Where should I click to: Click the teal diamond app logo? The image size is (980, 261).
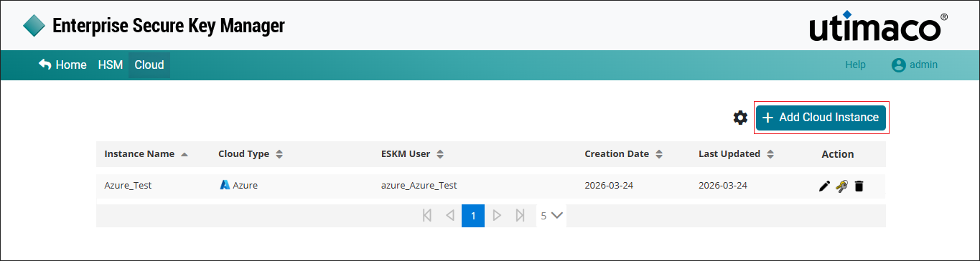[x=34, y=26]
